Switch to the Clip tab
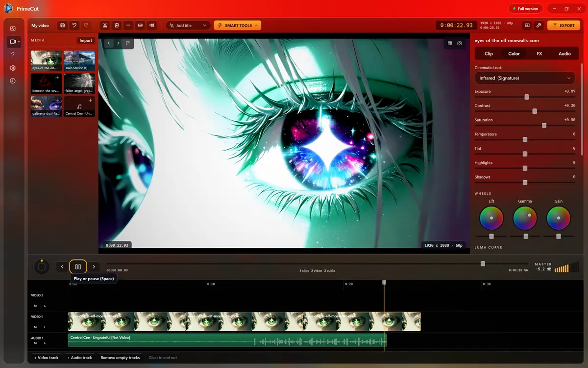The image size is (588, 368). [x=489, y=53]
